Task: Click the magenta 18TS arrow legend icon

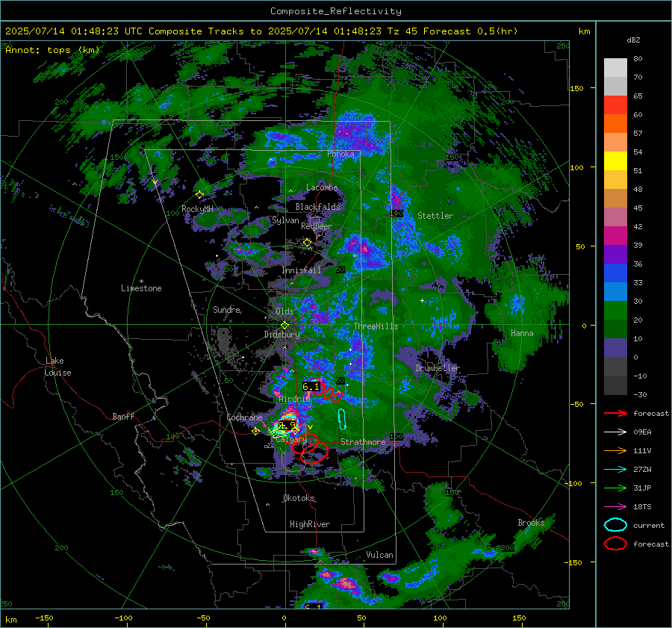Action: coord(615,506)
